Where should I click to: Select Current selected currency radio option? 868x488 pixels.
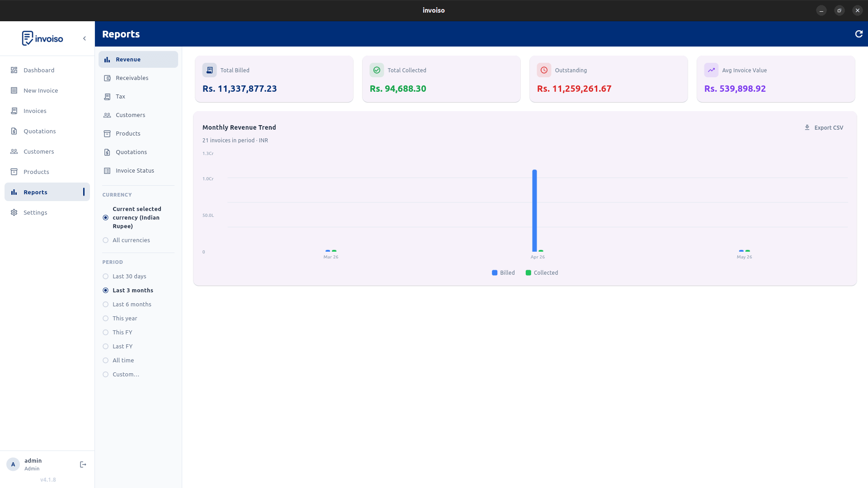(x=105, y=217)
